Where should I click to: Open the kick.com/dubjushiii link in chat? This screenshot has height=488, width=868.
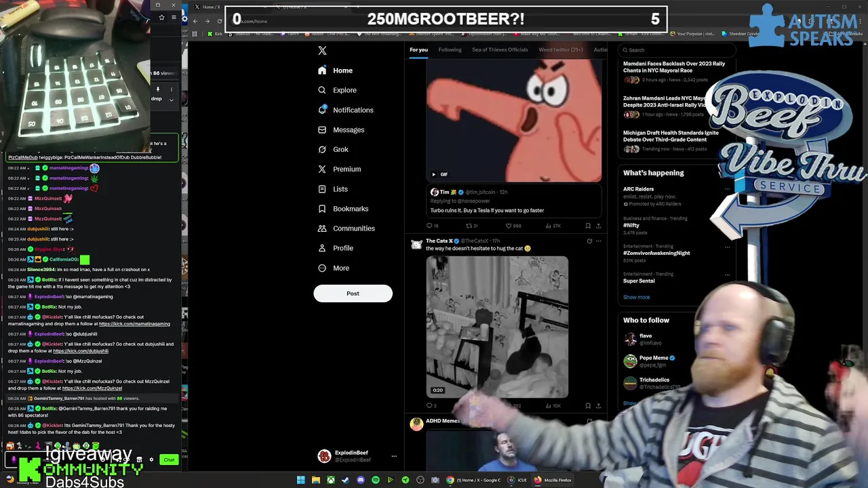[x=81, y=351]
